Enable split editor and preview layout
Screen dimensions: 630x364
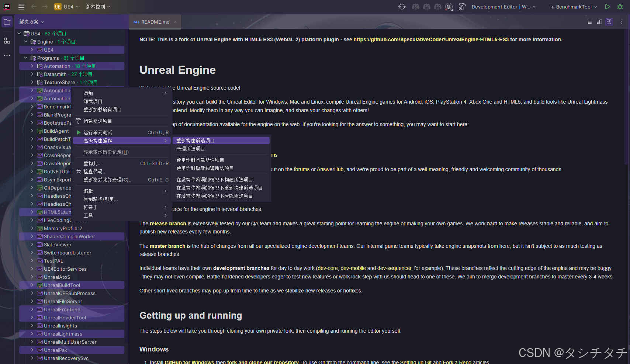point(599,22)
